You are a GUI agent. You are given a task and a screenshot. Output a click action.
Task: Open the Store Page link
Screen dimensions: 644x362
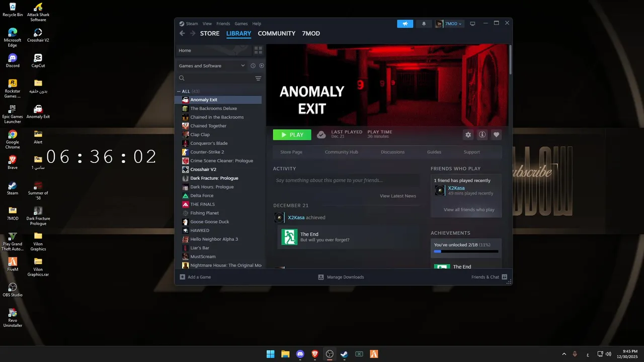(291, 152)
